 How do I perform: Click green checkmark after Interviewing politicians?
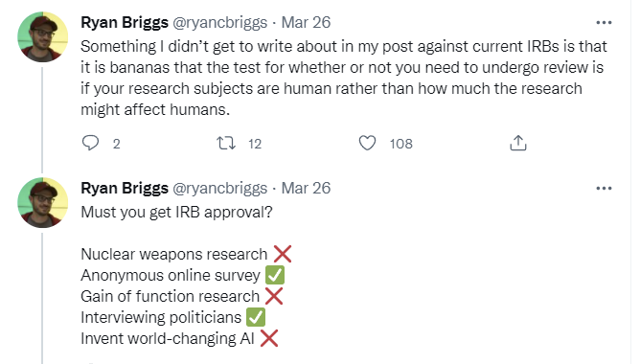pos(256,317)
